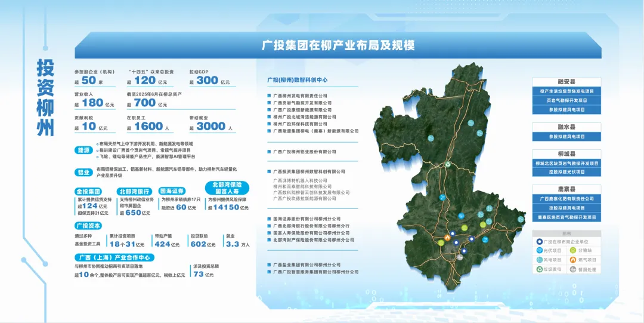Screen dimensions: 644x323
Task: Click 北部湾财产保险股份有限公司柳州分公司
Action: [314, 240]
